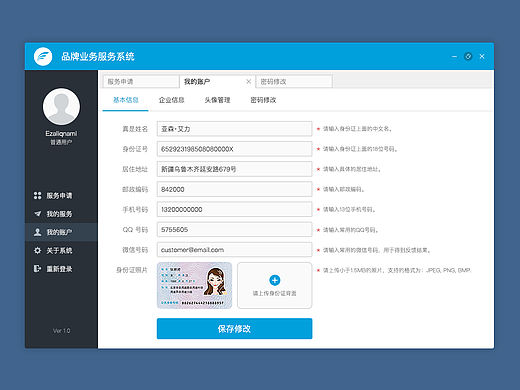Viewport: 520px width, 390px height.
Task: Select the 我的账户 top tab
Action: (217, 82)
